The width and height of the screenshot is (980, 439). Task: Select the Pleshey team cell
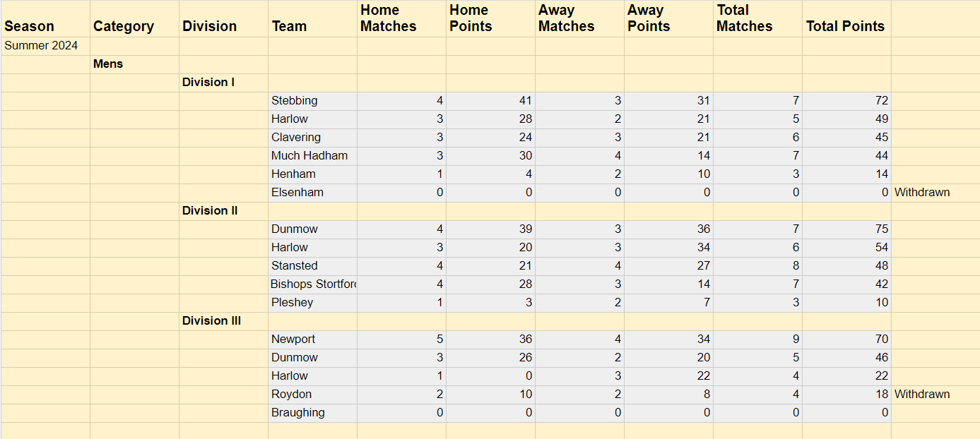tap(312, 303)
